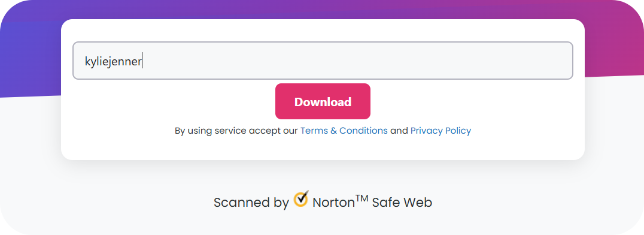Click the Norton Safe Web text
Screen dimensions: 644x235
pos(372,202)
